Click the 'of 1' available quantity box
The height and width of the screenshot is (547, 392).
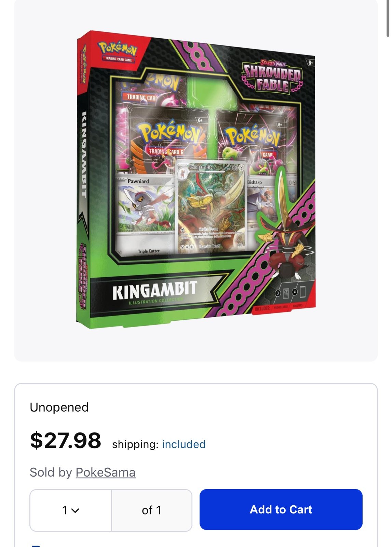click(151, 510)
